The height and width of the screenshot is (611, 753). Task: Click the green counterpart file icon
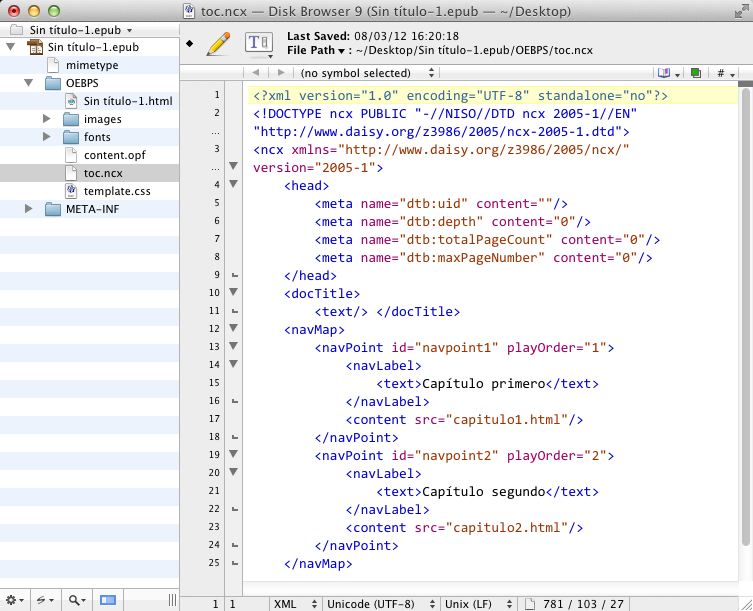tap(695, 73)
